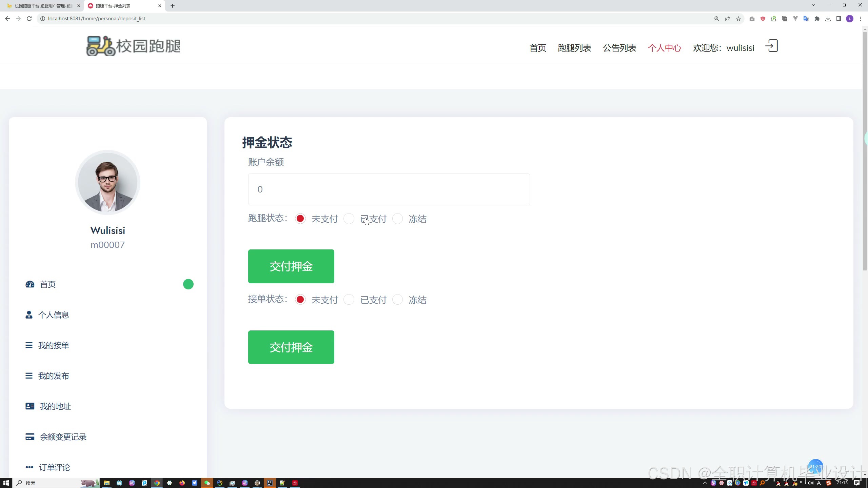The image size is (868, 488).
Task: Choose 冻结 radio under 接单状态
Action: (397, 300)
